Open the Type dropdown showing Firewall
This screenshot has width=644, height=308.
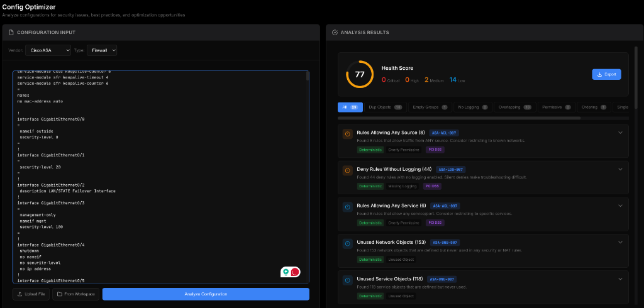tap(102, 50)
